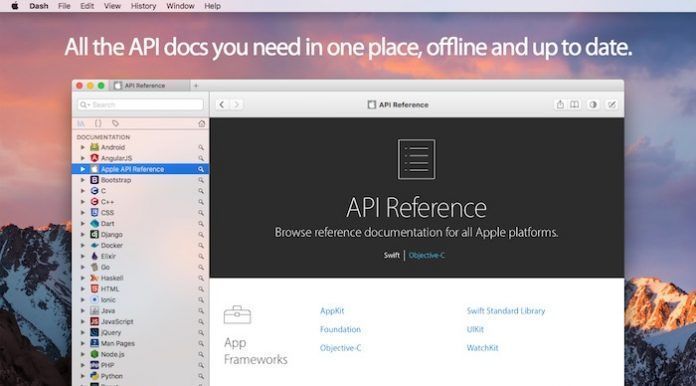696x386 pixels.
Task: Expand the Apple API Reference docset
Action: tap(83, 169)
